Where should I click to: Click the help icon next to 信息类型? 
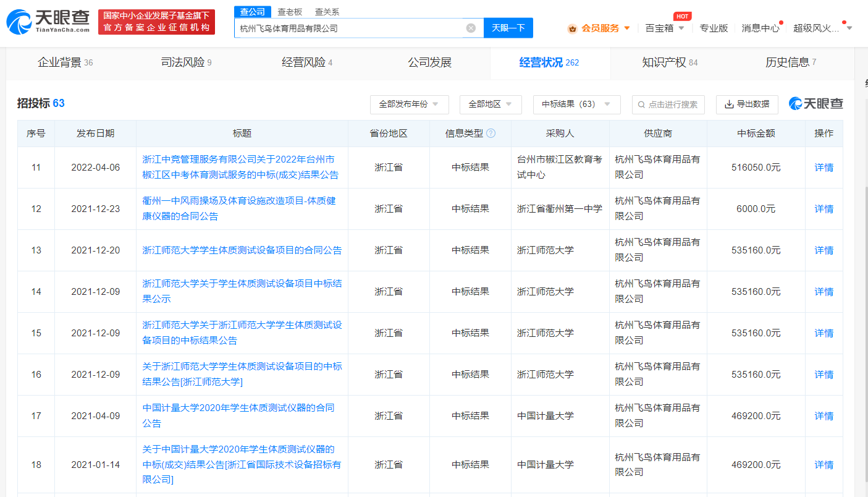point(491,133)
